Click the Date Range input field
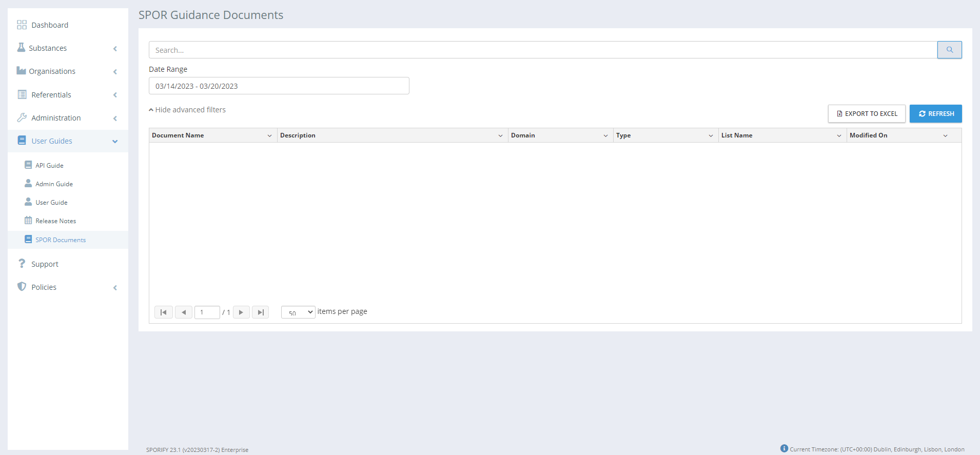 point(279,86)
